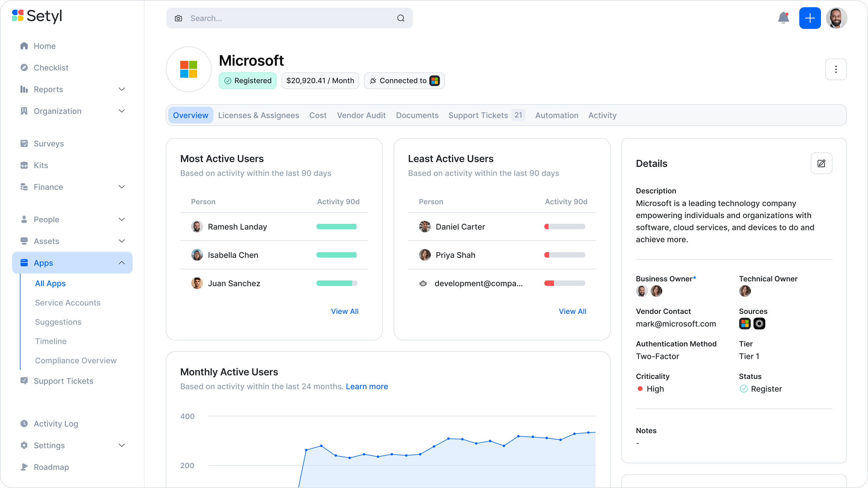This screenshot has height=488, width=868.
Task: Click the Microsoft source icon under Sources
Action: pos(745,323)
